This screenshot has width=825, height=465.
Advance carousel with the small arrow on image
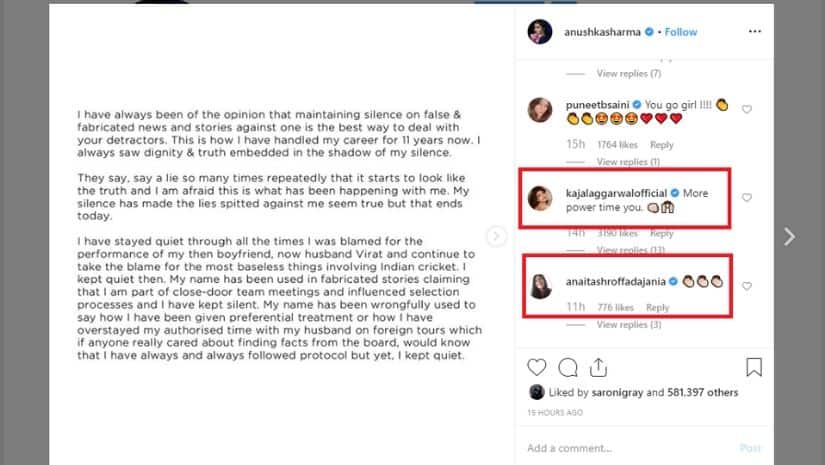pyautogui.click(x=496, y=237)
